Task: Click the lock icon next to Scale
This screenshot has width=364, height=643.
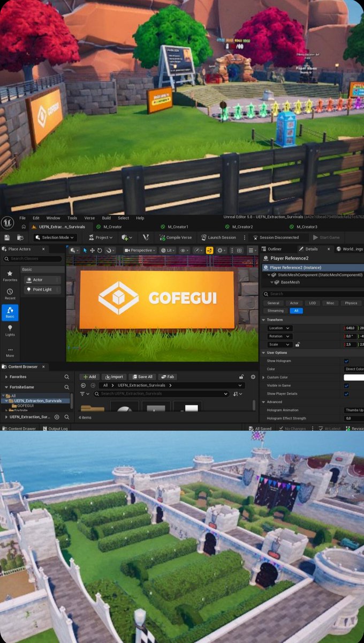Action: [297, 345]
